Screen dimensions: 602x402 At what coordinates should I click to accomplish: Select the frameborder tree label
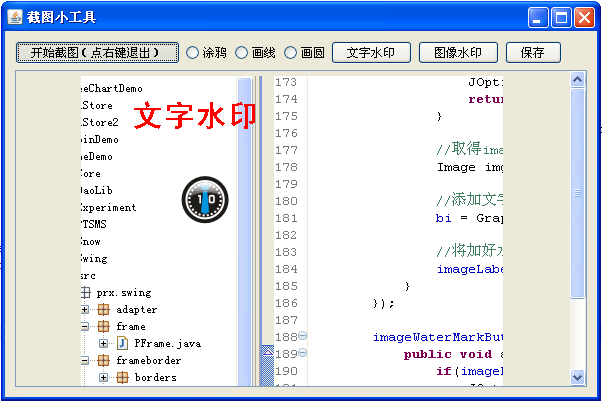click(148, 360)
